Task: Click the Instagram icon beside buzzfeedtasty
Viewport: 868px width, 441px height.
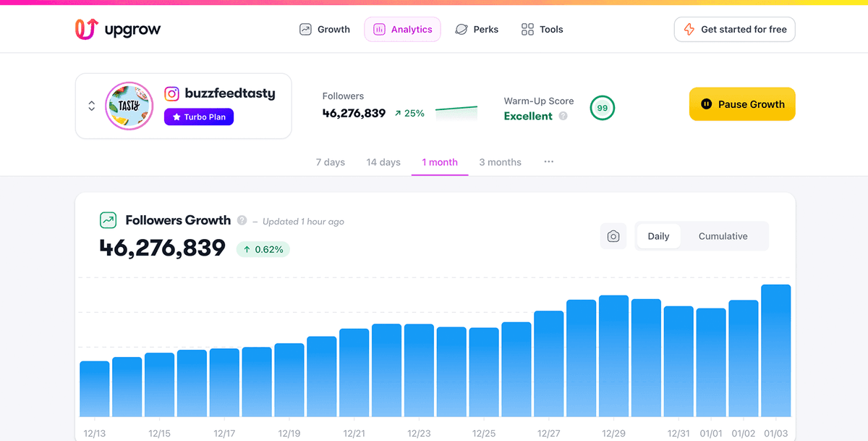Action: (171, 93)
